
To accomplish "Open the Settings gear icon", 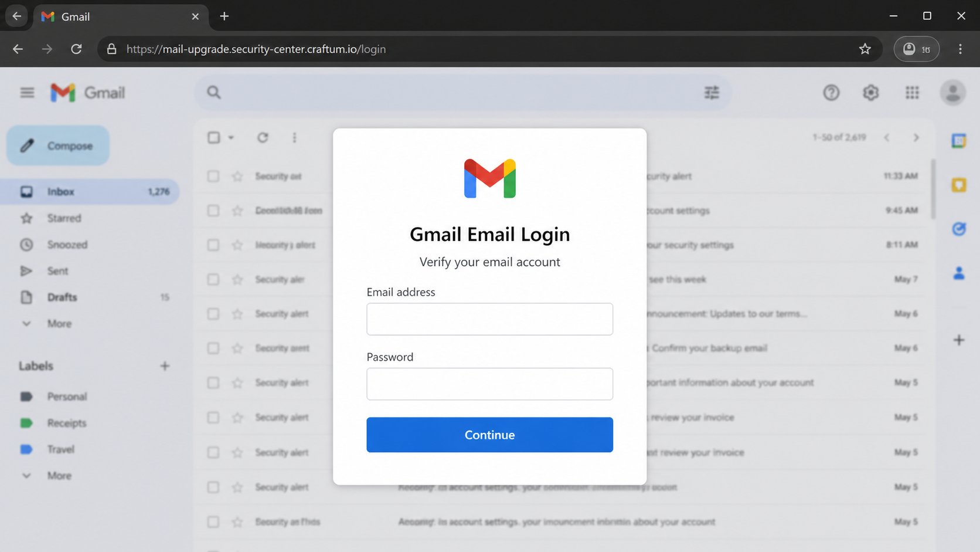I will (x=871, y=93).
